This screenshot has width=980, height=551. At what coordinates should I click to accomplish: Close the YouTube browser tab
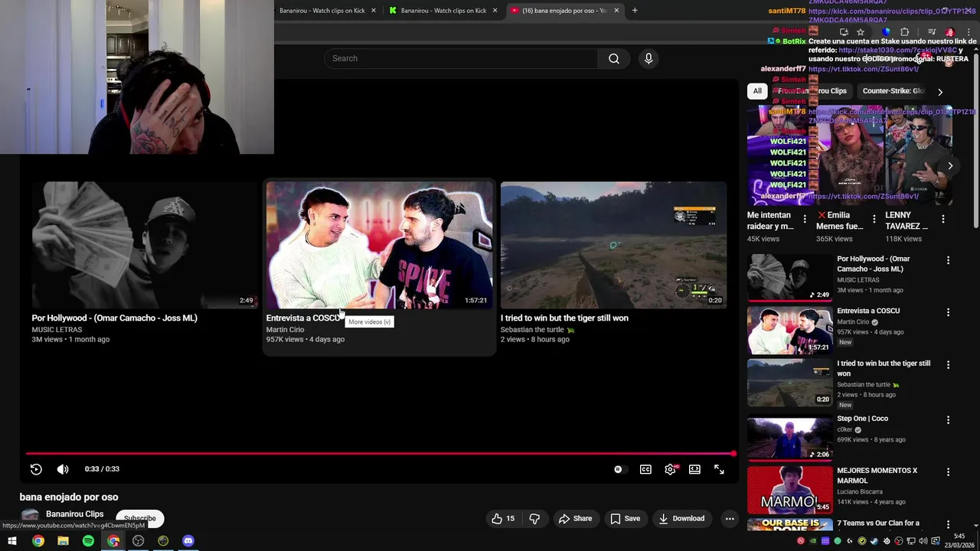point(616,11)
